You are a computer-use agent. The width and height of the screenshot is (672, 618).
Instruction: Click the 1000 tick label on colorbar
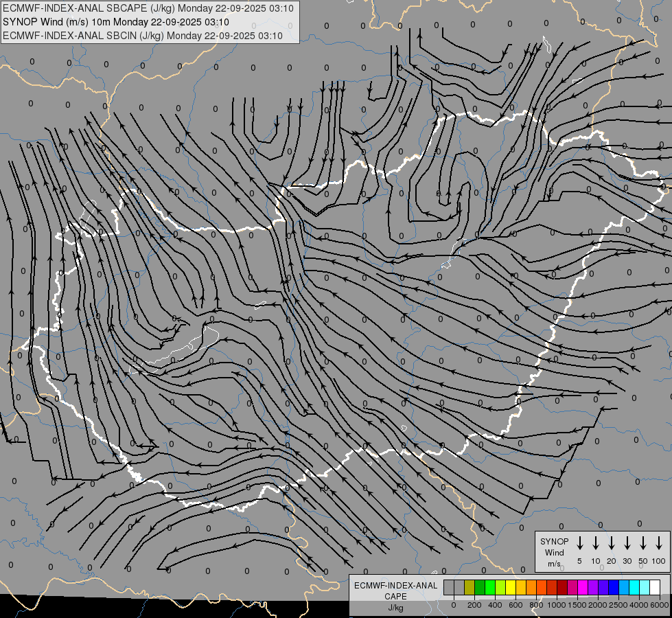[x=557, y=605]
